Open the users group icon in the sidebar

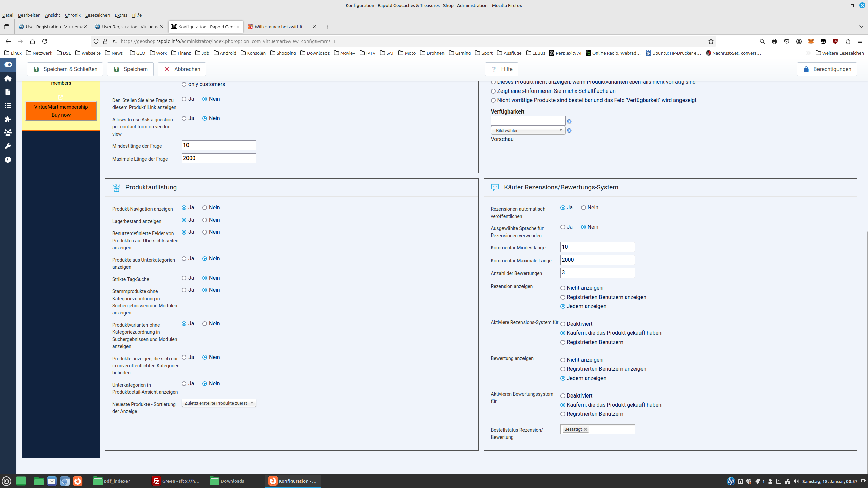tap(8, 133)
